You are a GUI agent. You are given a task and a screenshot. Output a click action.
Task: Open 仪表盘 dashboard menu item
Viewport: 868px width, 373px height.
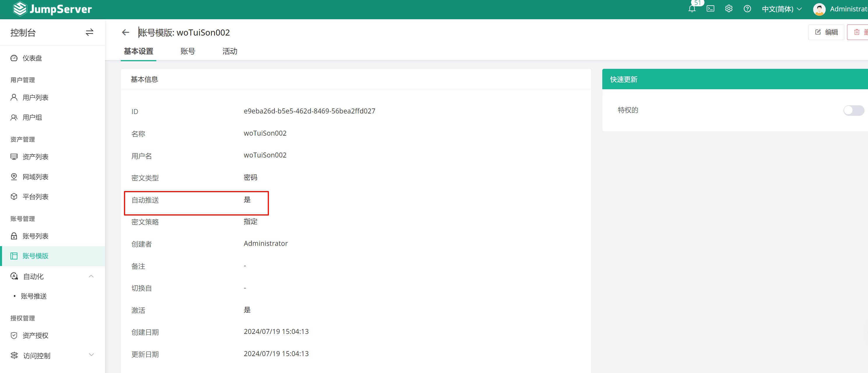tap(32, 58)
